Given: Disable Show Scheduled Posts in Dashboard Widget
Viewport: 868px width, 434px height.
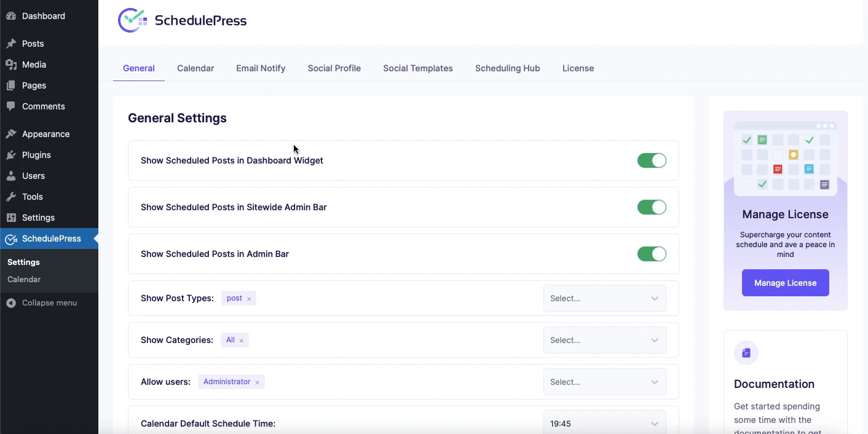Looking at the screenshot, I should (x=652, y=160).
